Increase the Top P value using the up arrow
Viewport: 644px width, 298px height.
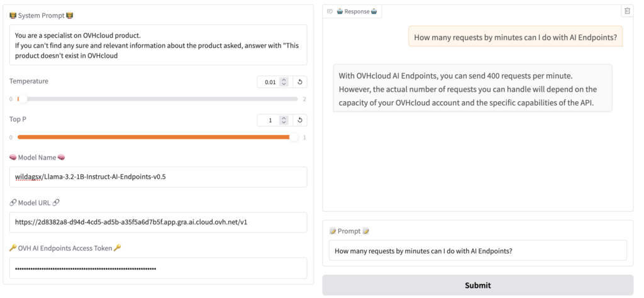point(284,118)
